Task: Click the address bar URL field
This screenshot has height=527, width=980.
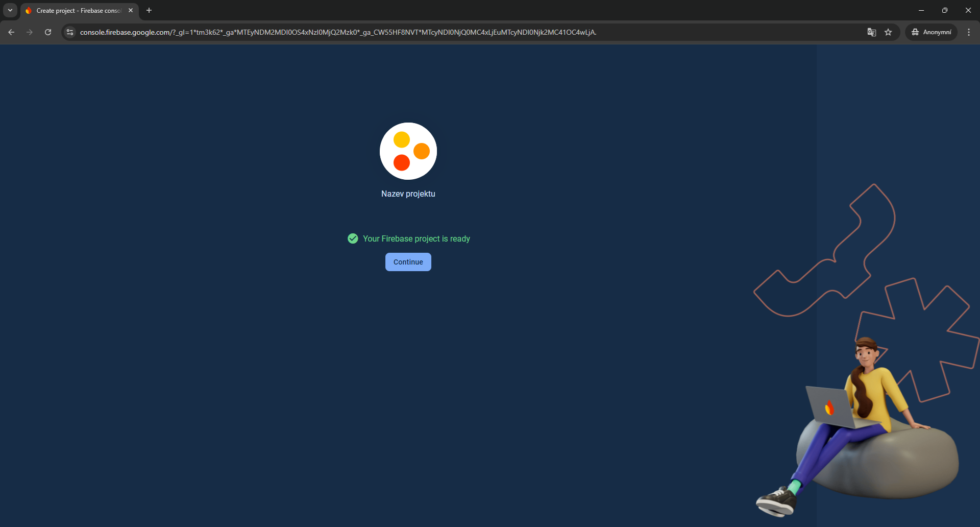Action: tap(337, 32)
